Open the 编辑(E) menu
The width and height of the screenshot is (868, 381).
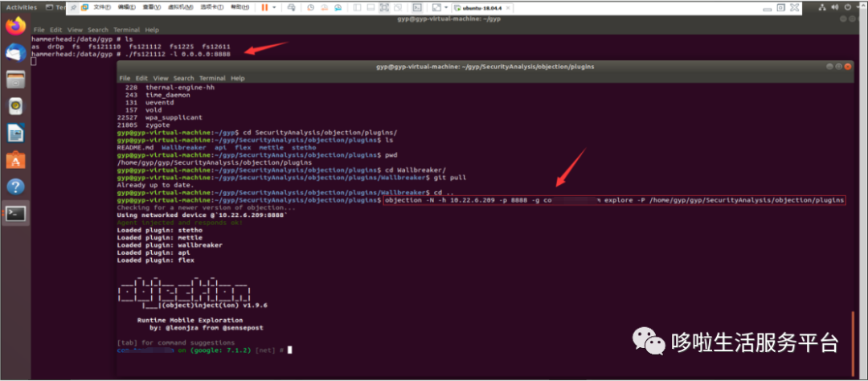(126, 8)
